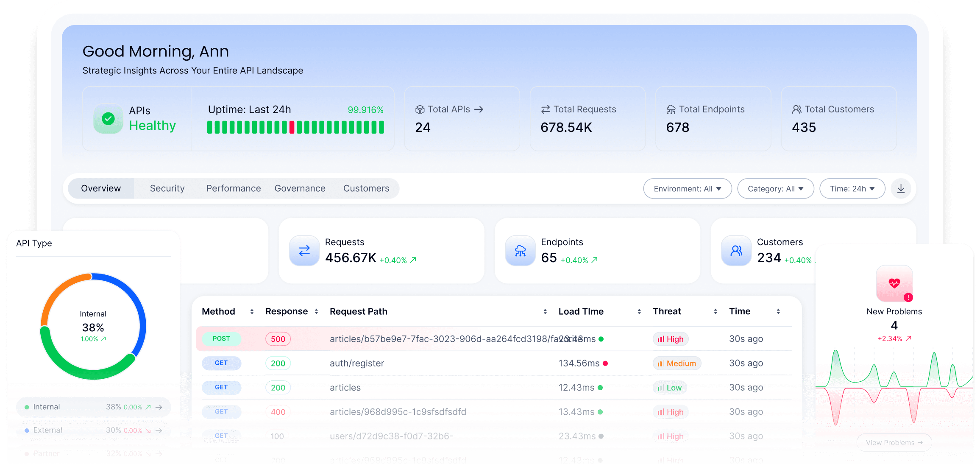Click the Total Requests swap-arrows icon
Image resolution: width=980 pixels, height=464 pixels.
[x=546, y=109]
